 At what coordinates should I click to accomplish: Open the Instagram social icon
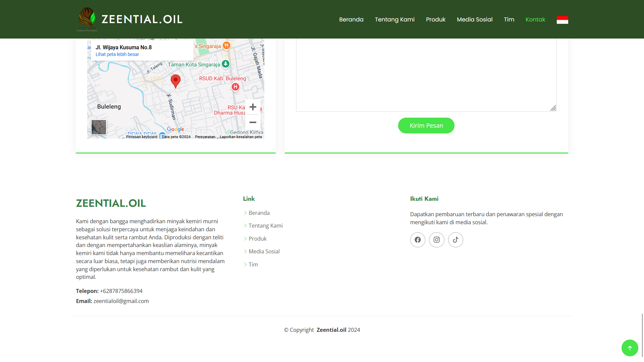click(x=436, y=240)
